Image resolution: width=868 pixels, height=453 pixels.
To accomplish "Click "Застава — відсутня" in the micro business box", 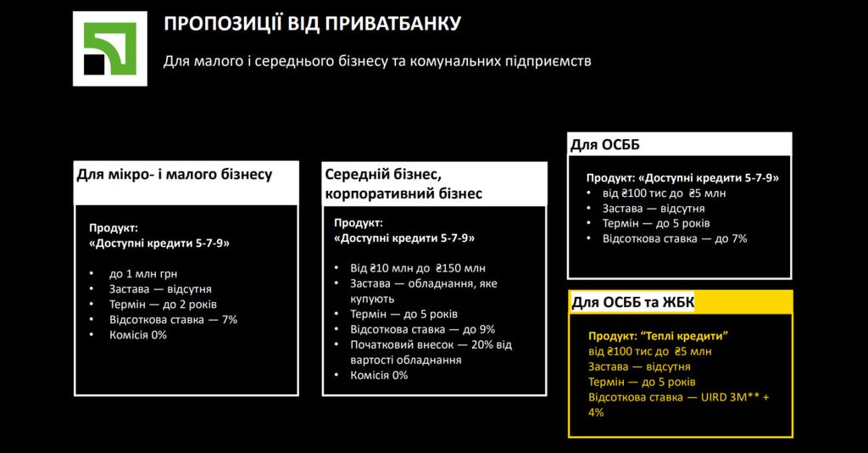I will tap(160, 289).
